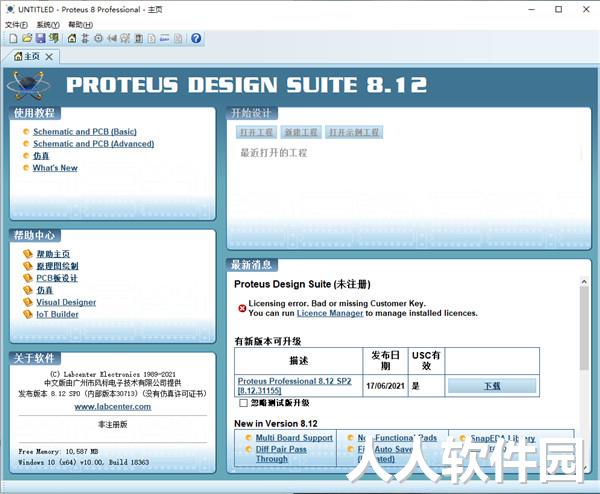
Task: Open Multi Board Support link
Action: (x=294, y=438)
